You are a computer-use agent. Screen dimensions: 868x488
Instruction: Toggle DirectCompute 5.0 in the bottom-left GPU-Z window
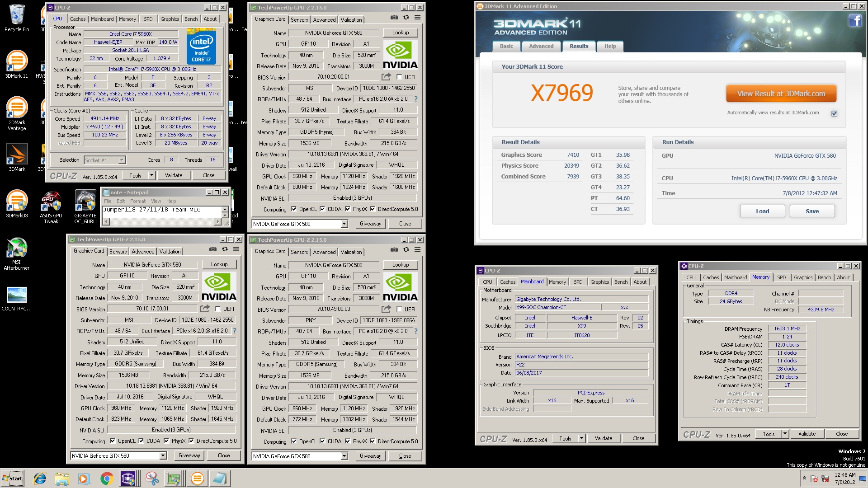coord(191,441)
